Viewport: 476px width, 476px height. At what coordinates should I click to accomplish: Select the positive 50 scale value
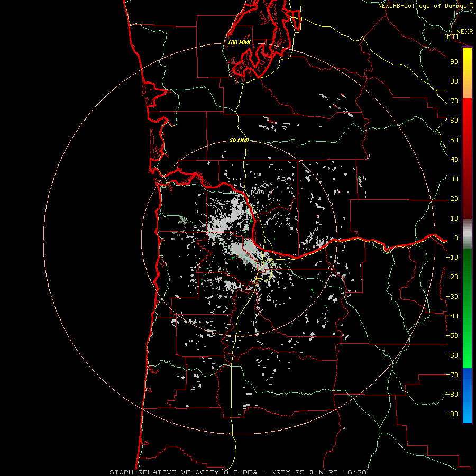click(x=454, y=140)
